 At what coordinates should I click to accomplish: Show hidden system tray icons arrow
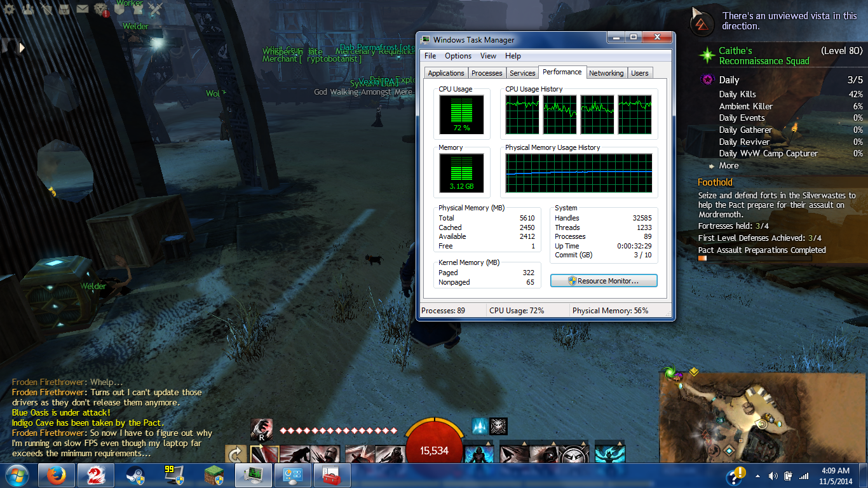coord(757,476)
